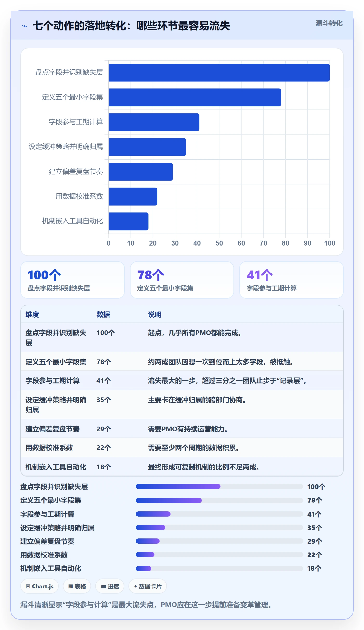Click the lightning icon beside the title

click(25, 26)
